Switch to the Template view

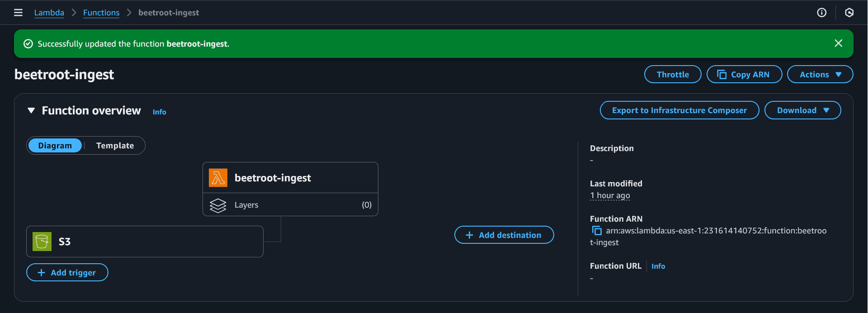point(115,145)
